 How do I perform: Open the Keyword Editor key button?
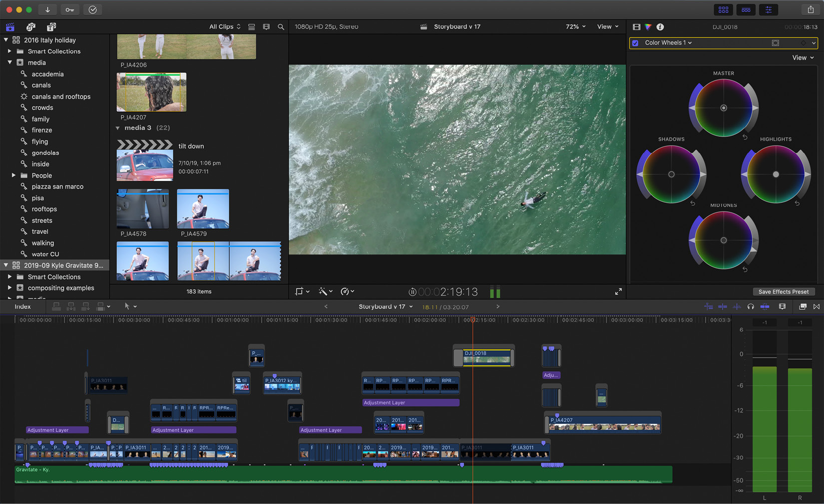pyautogui.click(x=70, y=9)
